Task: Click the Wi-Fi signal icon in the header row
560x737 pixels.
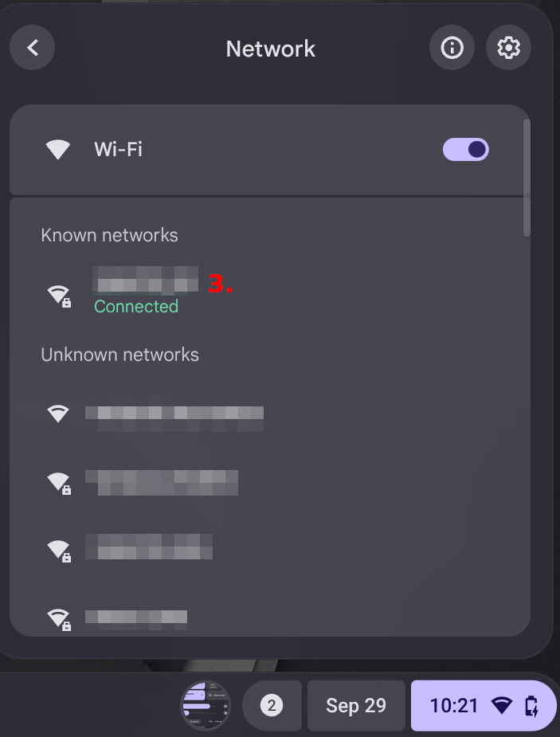Action: (57, 149)
